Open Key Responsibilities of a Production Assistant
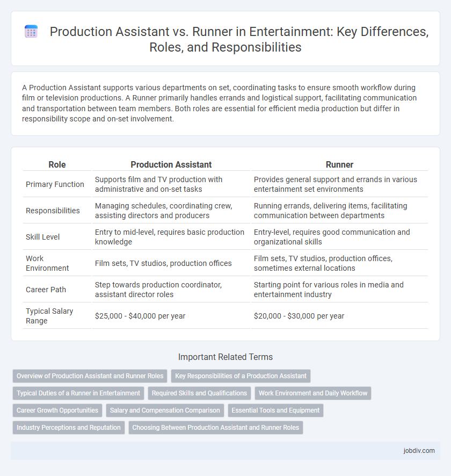This screenshot has height=476, width=451. tap(241, 376)
